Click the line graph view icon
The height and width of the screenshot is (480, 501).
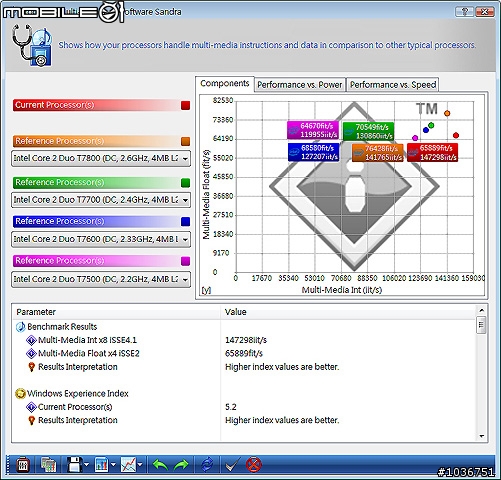(128, 464)
